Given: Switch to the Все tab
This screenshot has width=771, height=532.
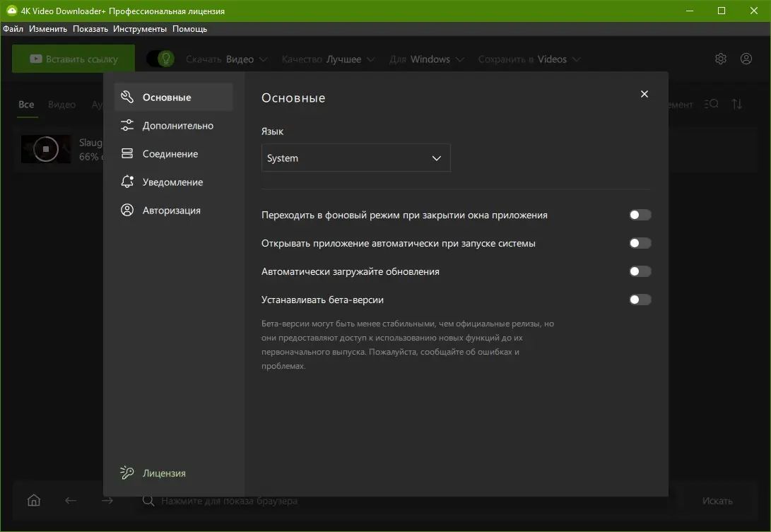Looking at the screenshot, I should point(27,105).
